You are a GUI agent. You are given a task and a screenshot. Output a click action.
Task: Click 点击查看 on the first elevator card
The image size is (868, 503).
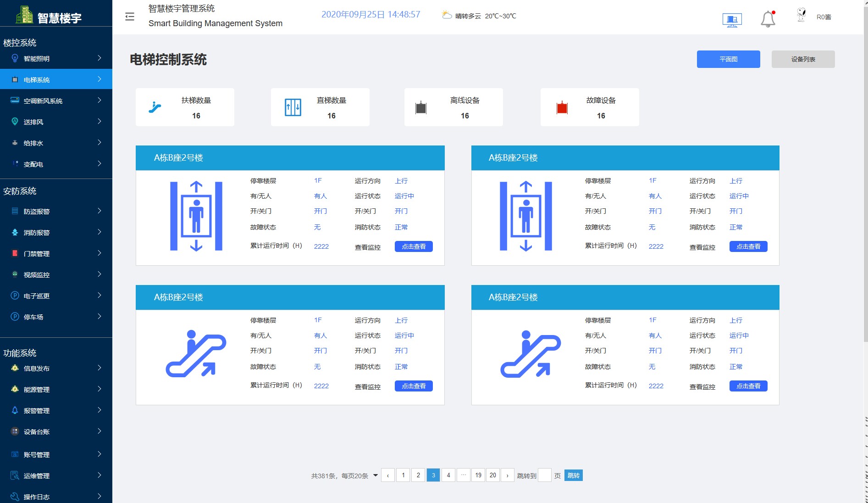coord(413,246)
